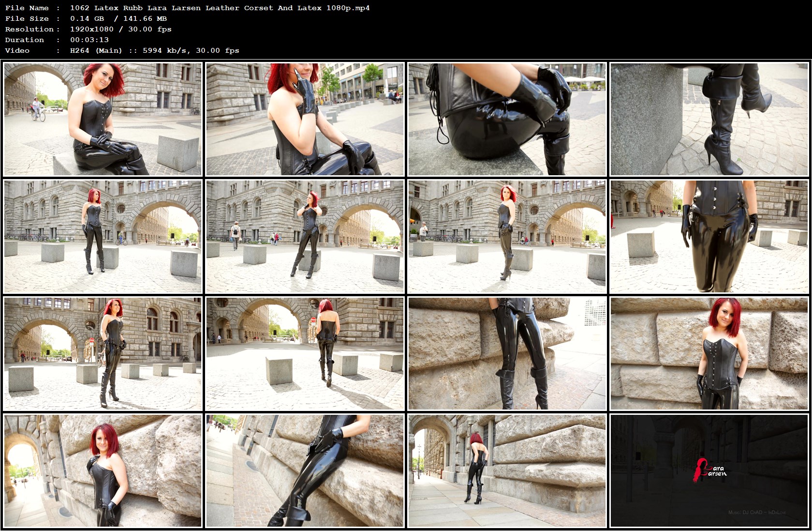This screenshot has height=531, width=812.
Task: Open thumbnail showing cyclist under stone archway
Action: pos(103,119)
